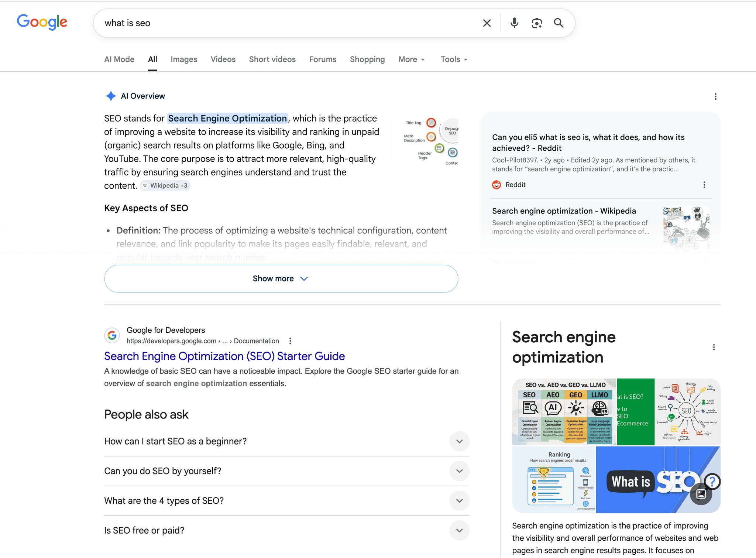Open AI Overview three-dot options menu

(715, 96)
